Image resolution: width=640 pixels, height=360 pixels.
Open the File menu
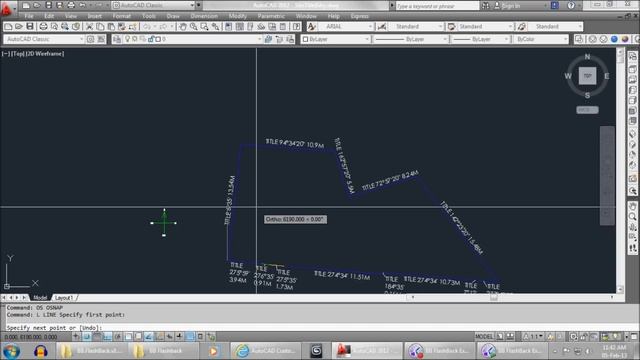click(x=29, y=16)
